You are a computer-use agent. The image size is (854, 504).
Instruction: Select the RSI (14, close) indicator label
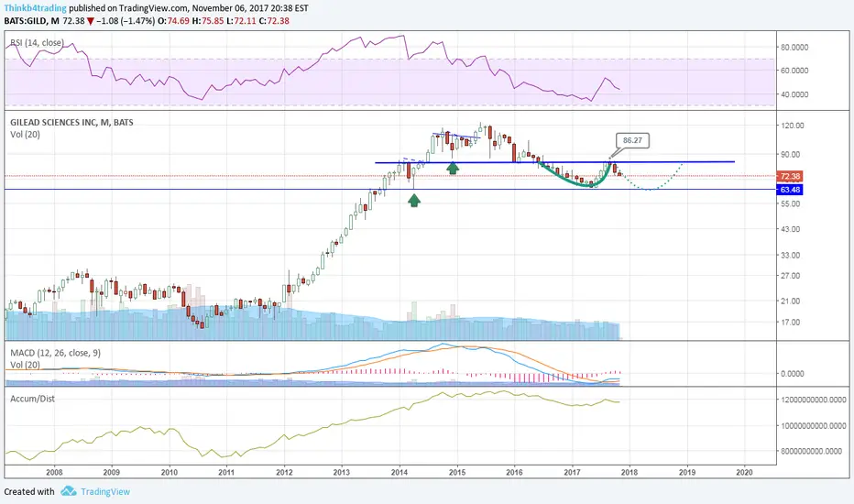(37, 42)
